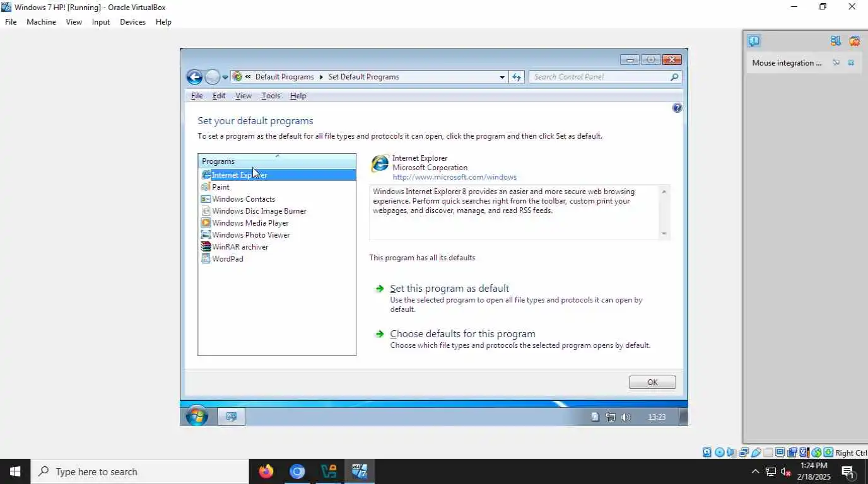
Task: Select WordPad in the programs list
Action: coord(228,259)
